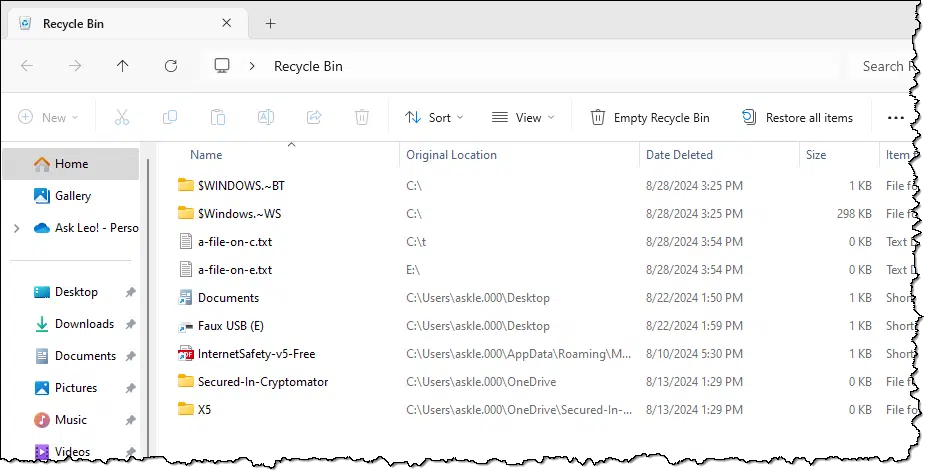This screenshot has width=931, height=475.
Task: Sort by Date Deleted column header
Action: click(679, 155)
